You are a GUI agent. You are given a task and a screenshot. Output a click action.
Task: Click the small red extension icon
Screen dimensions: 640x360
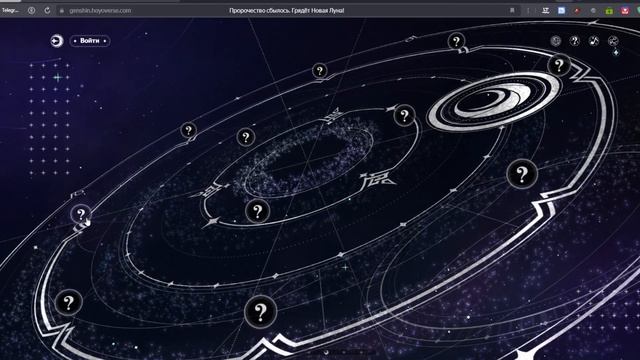click(577, 11)
